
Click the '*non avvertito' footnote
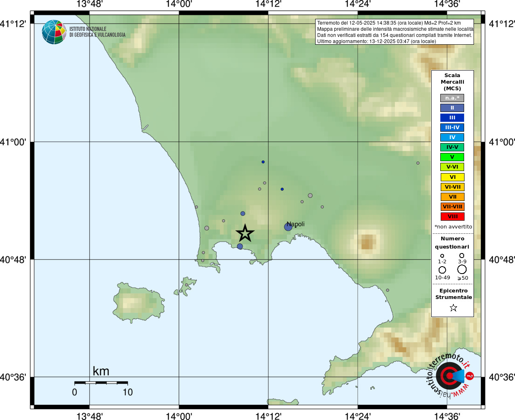[453, 226]
